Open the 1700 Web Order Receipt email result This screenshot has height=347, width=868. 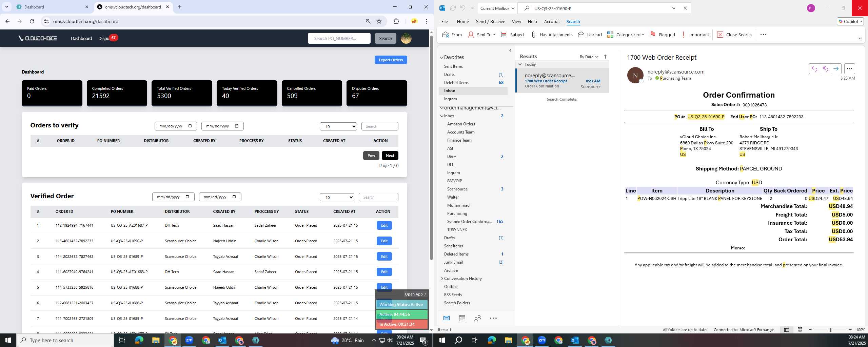point(563,81)
